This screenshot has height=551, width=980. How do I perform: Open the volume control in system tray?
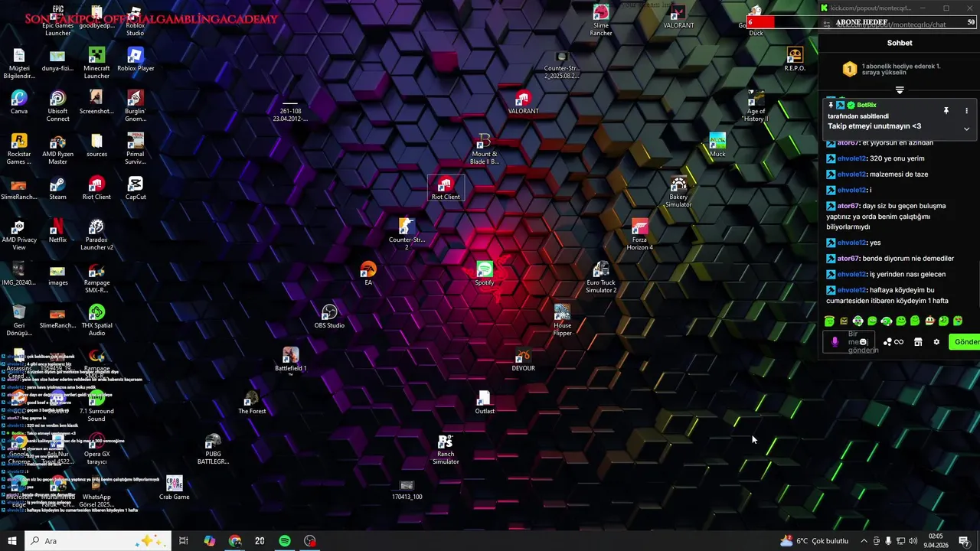click(913, 541)
